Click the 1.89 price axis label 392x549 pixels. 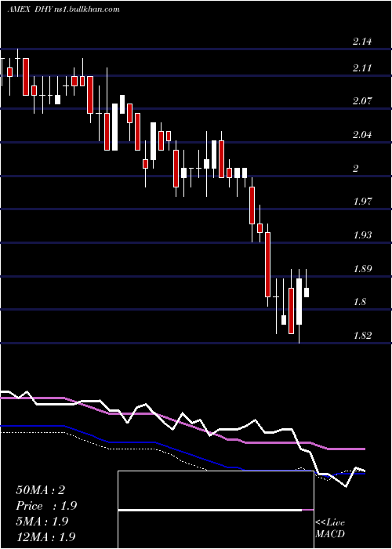coord(361,269)
